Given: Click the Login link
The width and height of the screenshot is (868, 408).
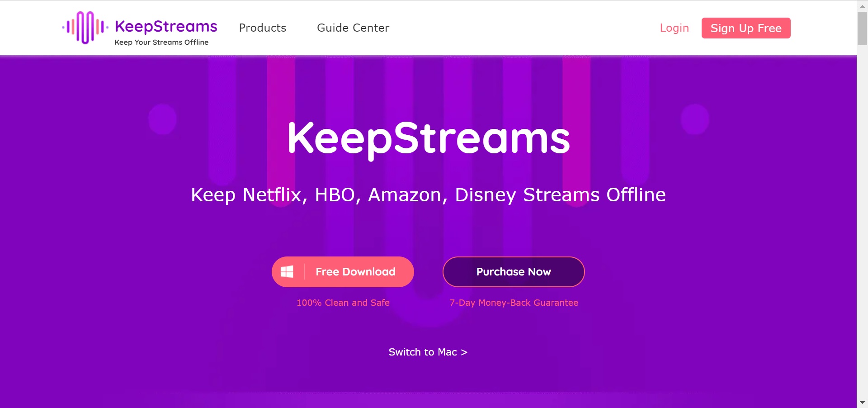Looking at the screenshot, I should 674,28.
